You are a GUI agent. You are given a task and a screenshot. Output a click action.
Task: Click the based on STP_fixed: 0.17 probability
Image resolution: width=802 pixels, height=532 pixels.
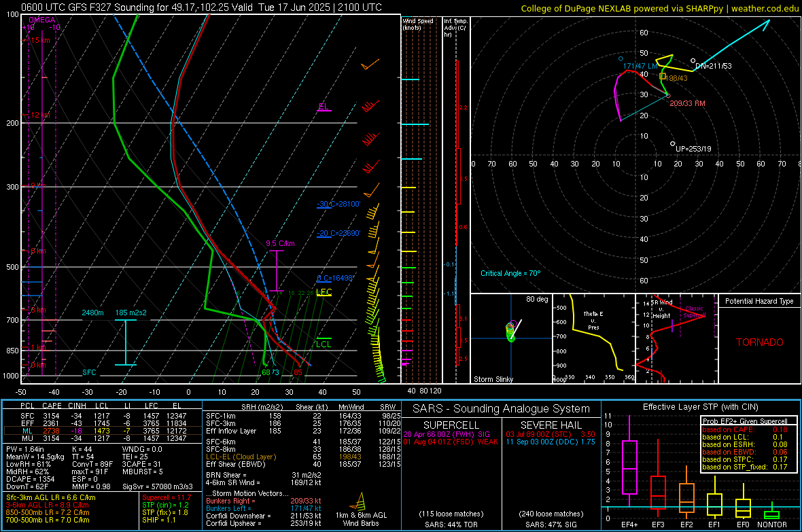pos(745,467)
